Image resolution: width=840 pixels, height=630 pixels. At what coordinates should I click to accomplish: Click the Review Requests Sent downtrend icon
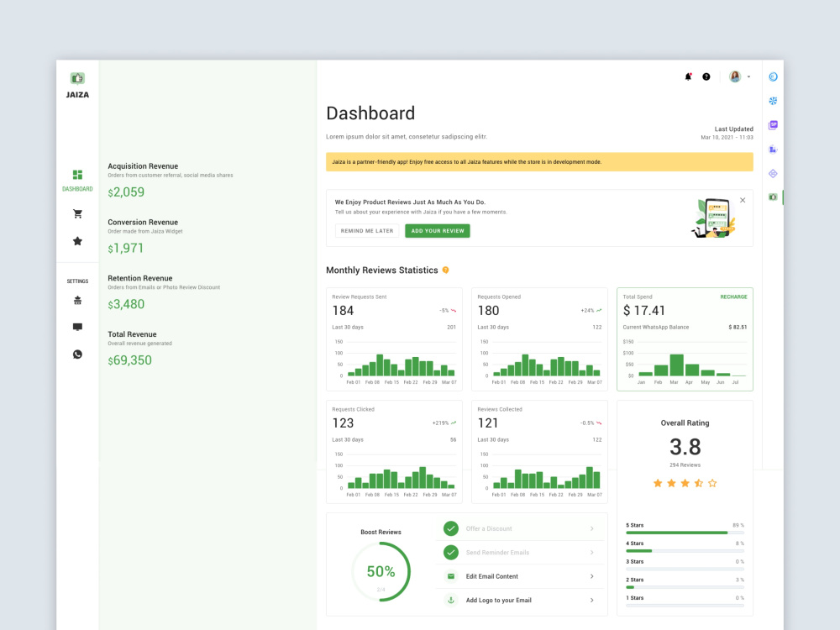coord(454,311)
